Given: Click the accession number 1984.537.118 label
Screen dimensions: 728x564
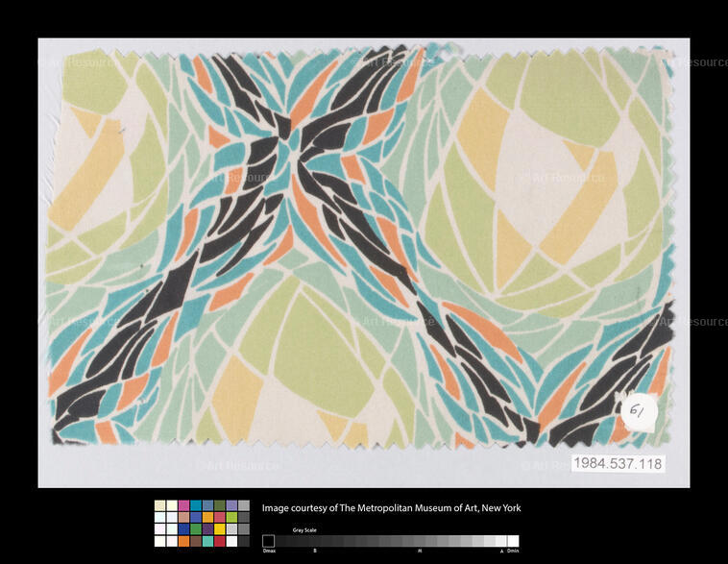Looking at the screenshot, I should coord(618,463).
